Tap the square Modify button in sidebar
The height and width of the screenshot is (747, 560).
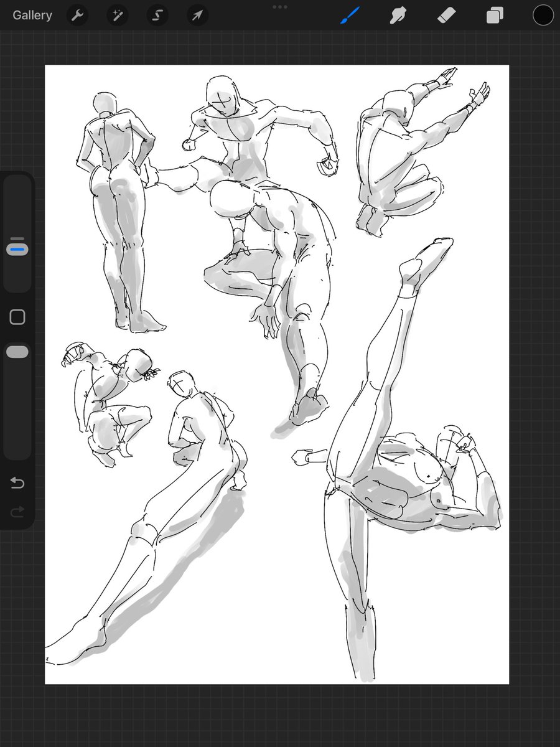tap(17, 317)
